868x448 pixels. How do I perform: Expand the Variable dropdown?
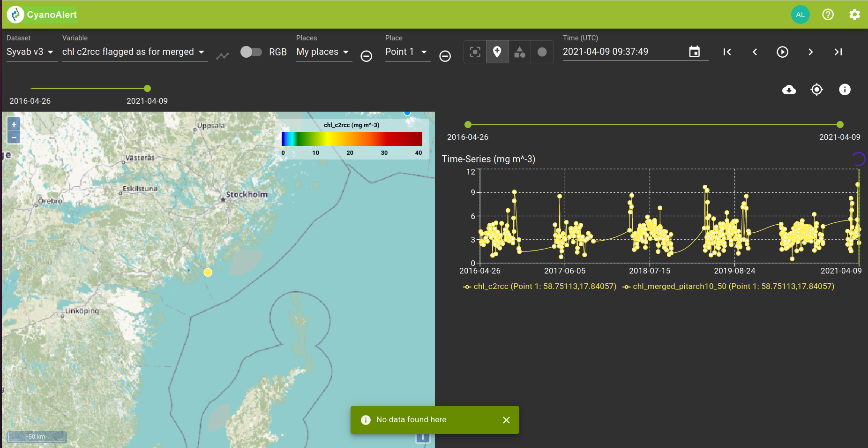(x=135, y=52)
